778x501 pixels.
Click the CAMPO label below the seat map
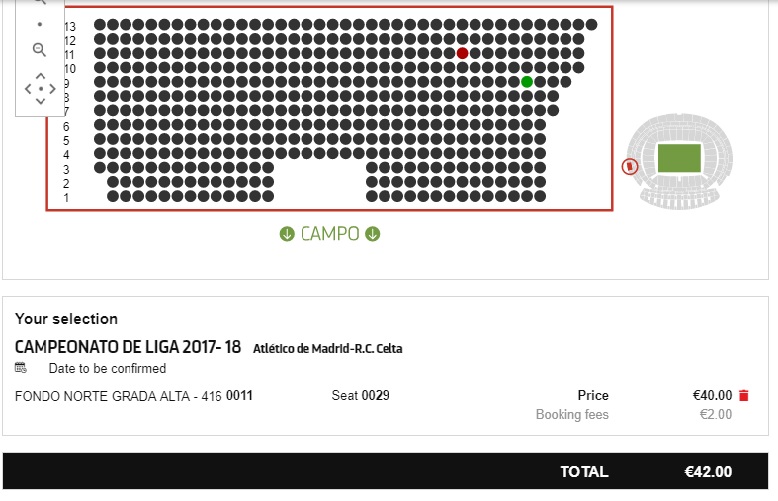[330, 234]
